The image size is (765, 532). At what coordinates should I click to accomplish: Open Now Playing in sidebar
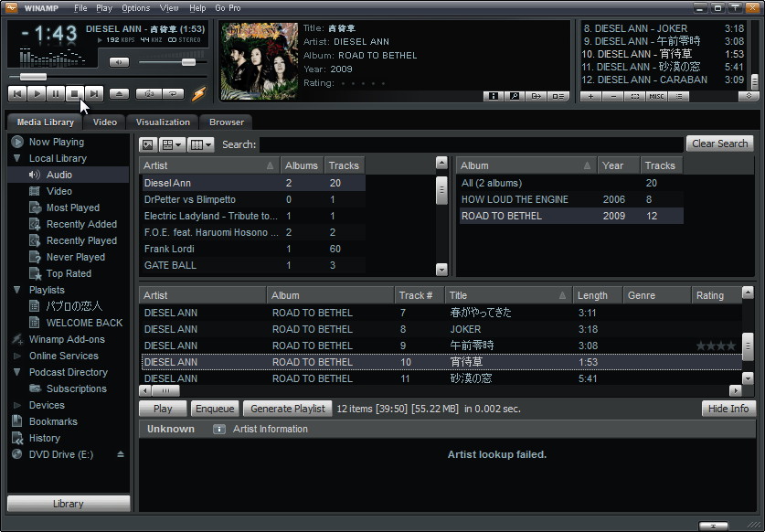[x=56, y=142]
